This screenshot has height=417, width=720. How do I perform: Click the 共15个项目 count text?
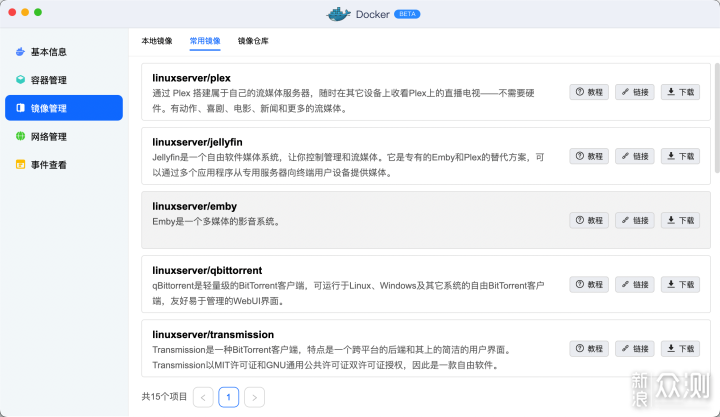pos(164,397)
